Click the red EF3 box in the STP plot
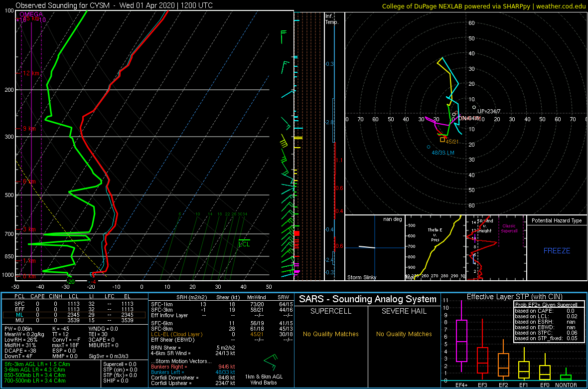The height and width of the screenshot is (389, 588). [x=482, y=360]
